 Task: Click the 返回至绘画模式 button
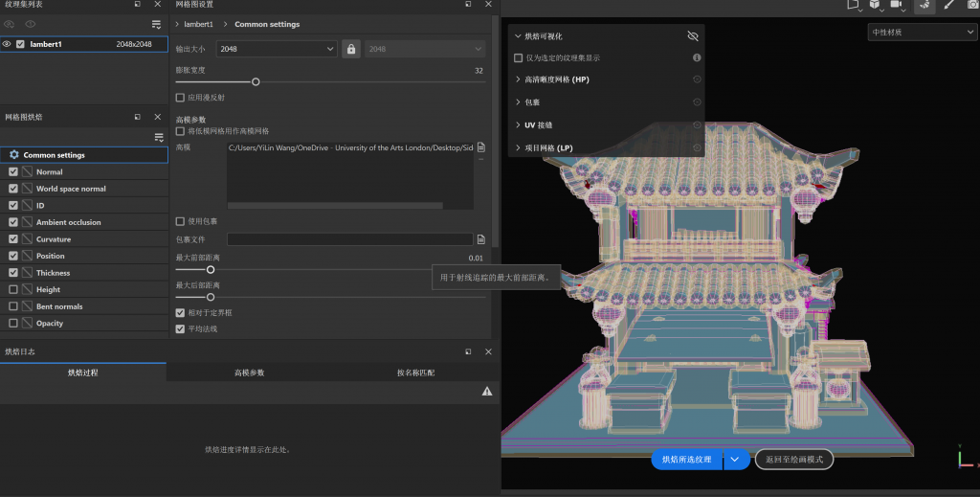coord(793,460)
